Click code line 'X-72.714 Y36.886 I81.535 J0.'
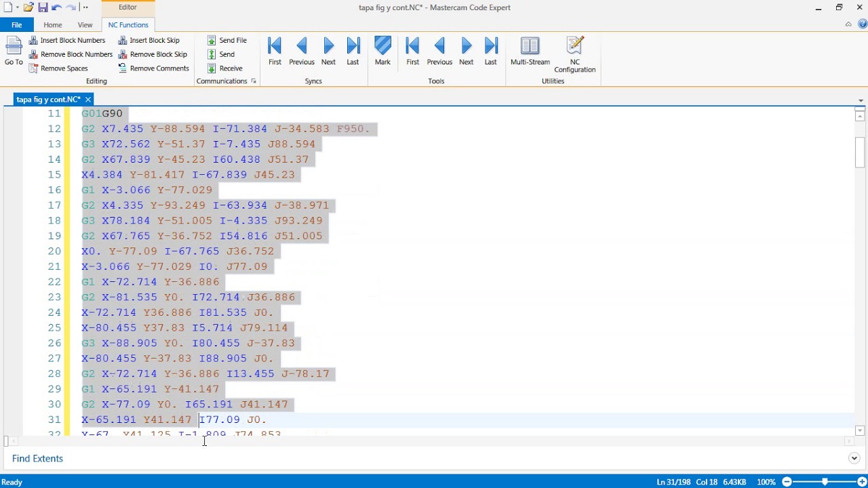The image size is (868, 488). (178, 312)
